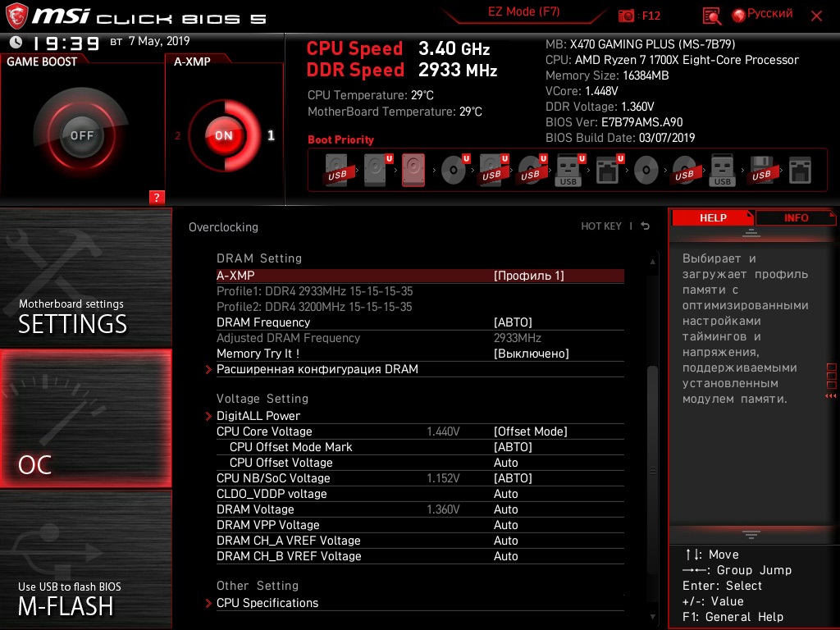
Task: Choose A-XMP profile number 1
Action: [x=271, y=135]
